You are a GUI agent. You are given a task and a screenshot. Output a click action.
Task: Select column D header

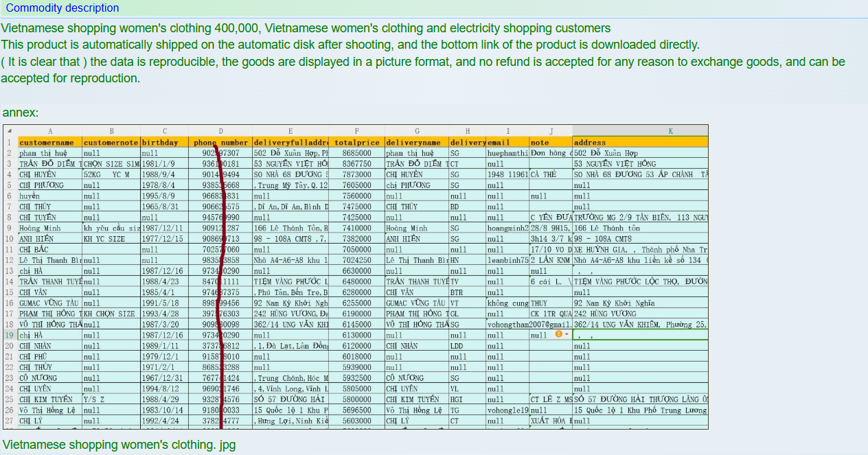point(220,131)
